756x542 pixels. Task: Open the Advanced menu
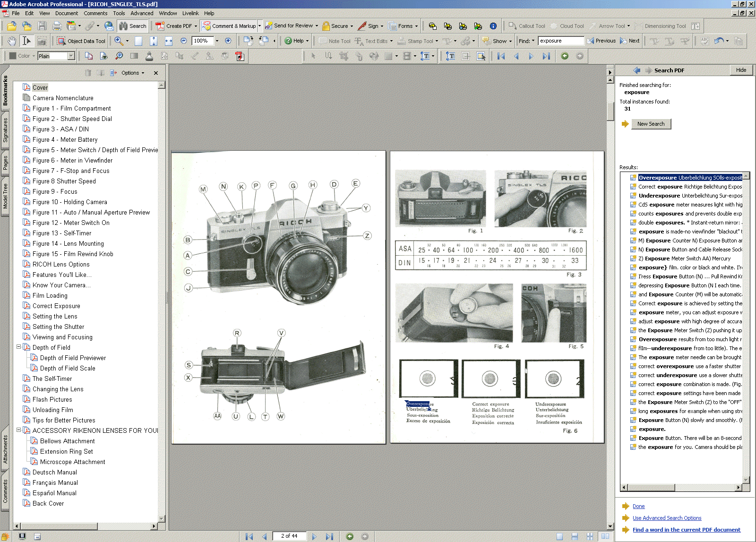click(142, 13)
